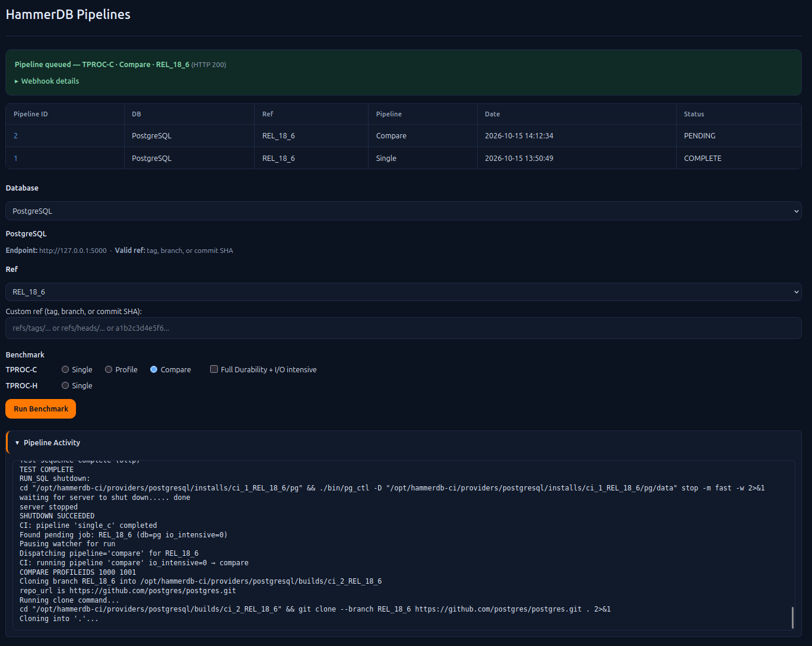
Task: Click the Pipeline queued status message
Action: (x=120, y=64)
